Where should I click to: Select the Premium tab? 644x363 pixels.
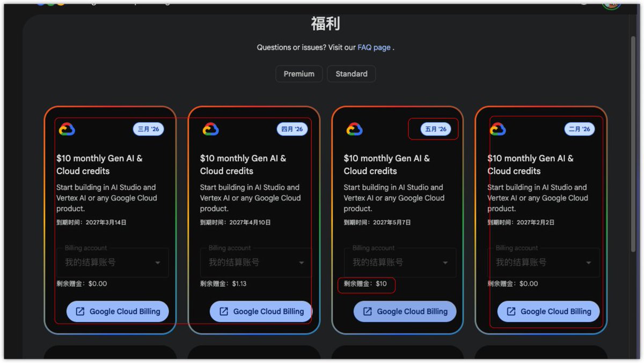tap(299, 74)
